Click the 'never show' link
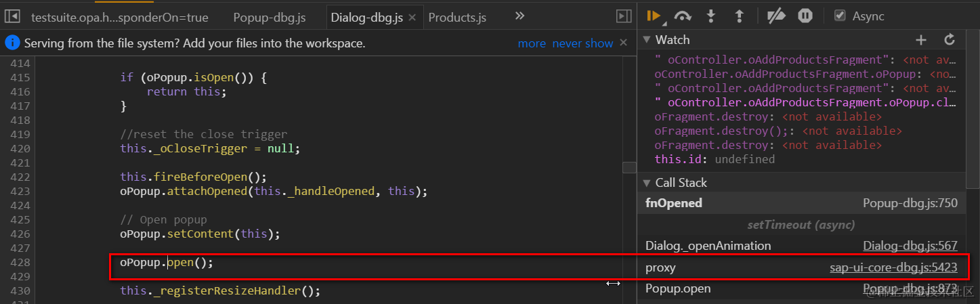The height and width of the screenshot is (304, 980). tap(582, 43)
